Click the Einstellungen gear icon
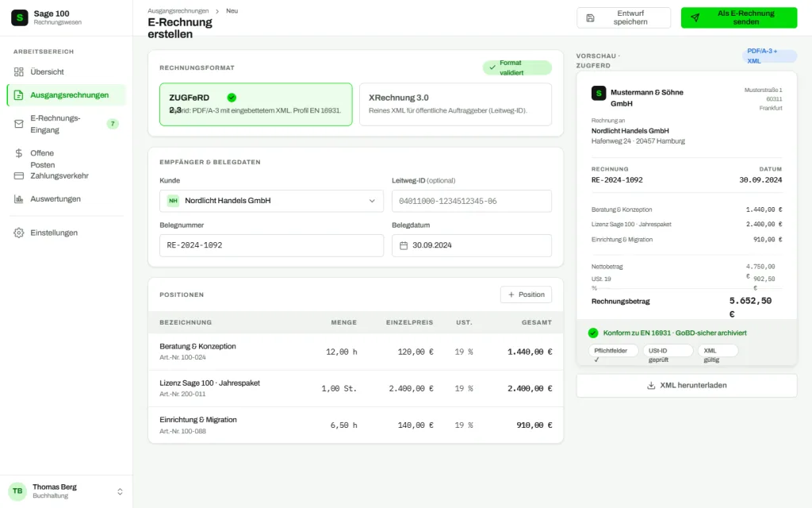 (x=19, y=233)
